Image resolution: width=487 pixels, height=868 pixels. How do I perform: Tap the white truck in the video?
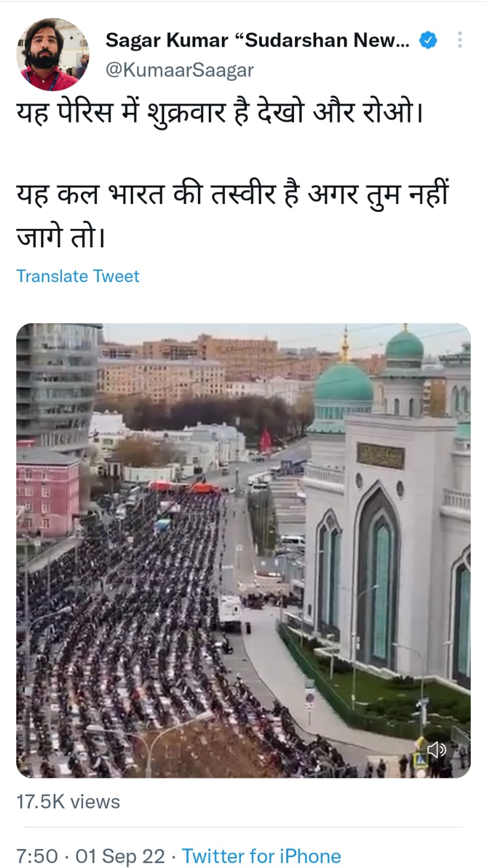(x=230, y=612)
